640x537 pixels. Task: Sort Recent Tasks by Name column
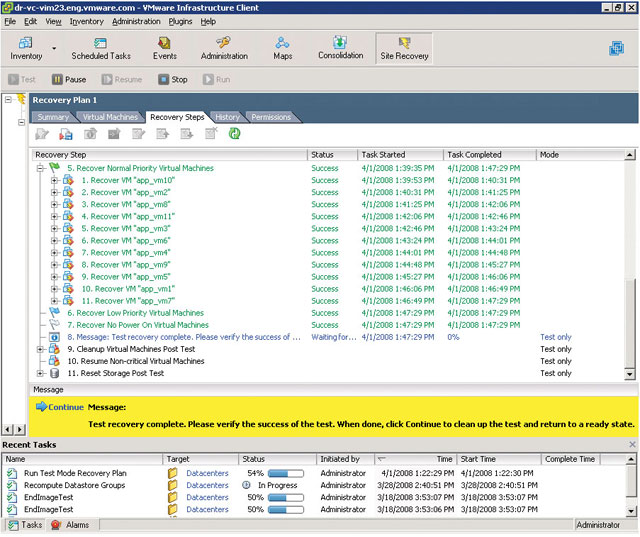[83, 459]
